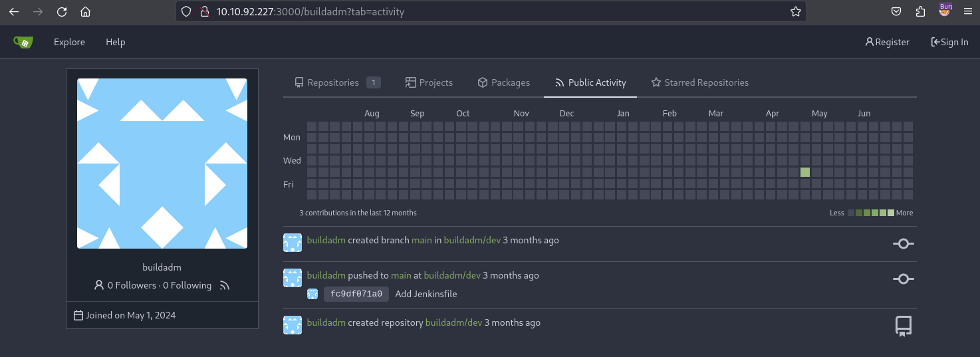Image resolution: width=980 pixels, height=357 pixels.
Task: Click the lightest green legend swatch next to More
Action: [891, 213]
